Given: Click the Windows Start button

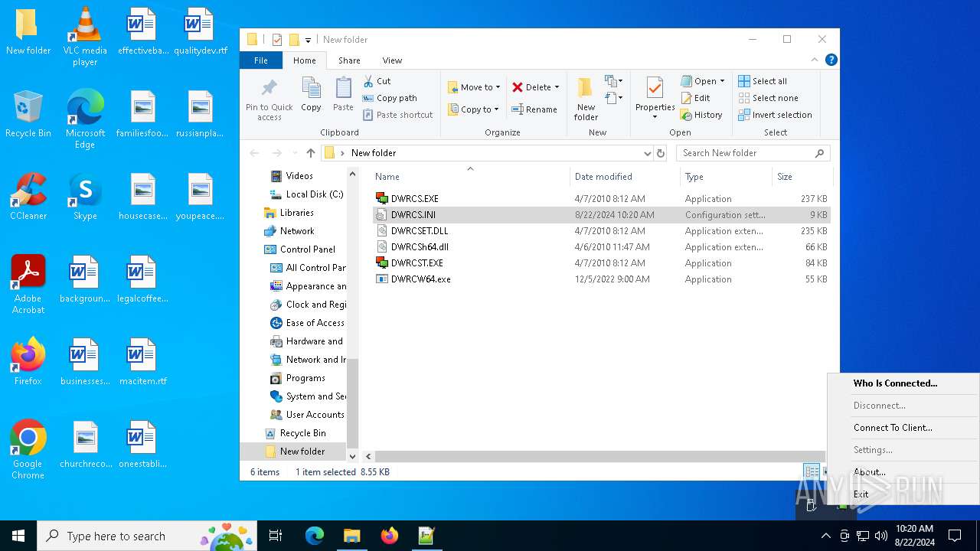Looking at the screenshot, I should tap(18, 536).
